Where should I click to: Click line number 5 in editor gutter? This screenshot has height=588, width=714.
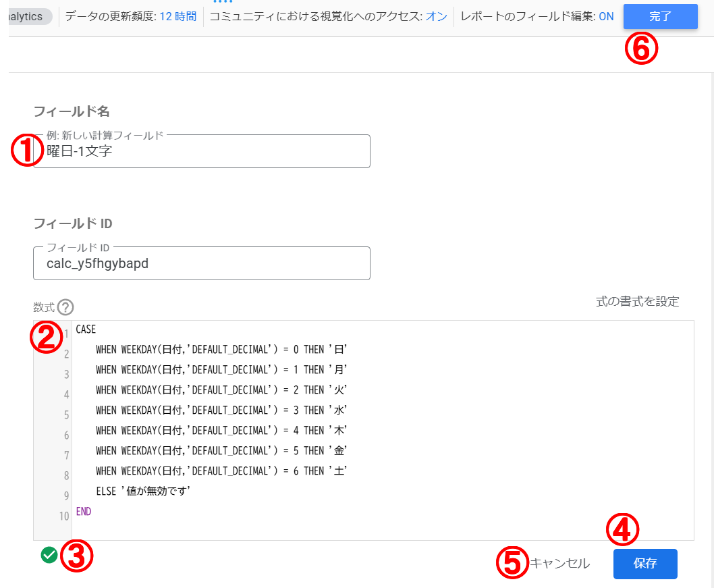coord(66,415)
